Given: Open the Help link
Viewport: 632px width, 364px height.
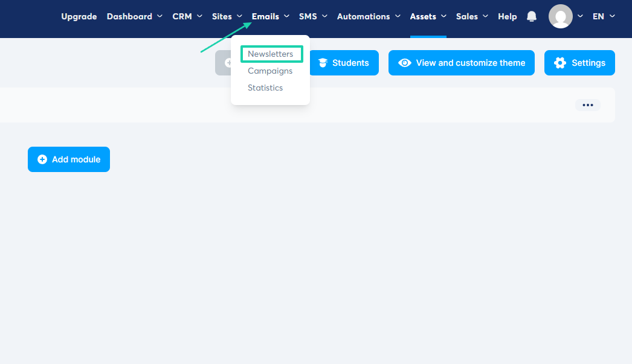Looking at the screenshot, I should [x=507, y=16].
